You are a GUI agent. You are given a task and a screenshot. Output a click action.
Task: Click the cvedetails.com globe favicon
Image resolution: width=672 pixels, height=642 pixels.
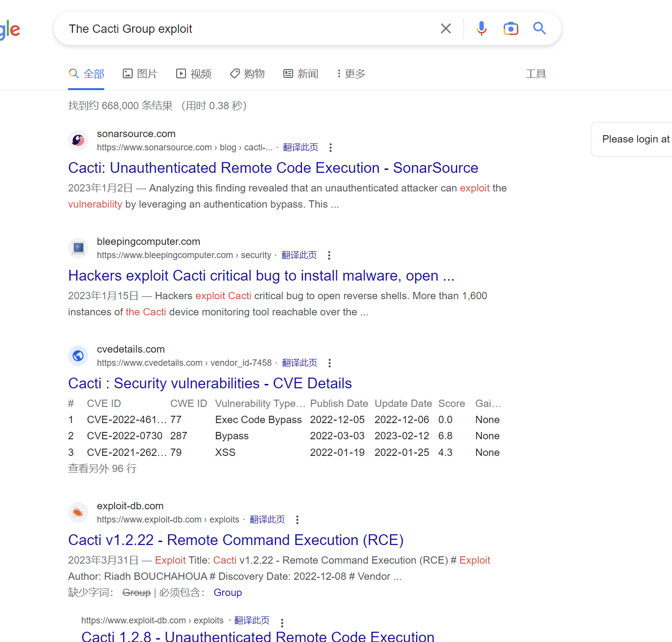pos(78,356)
